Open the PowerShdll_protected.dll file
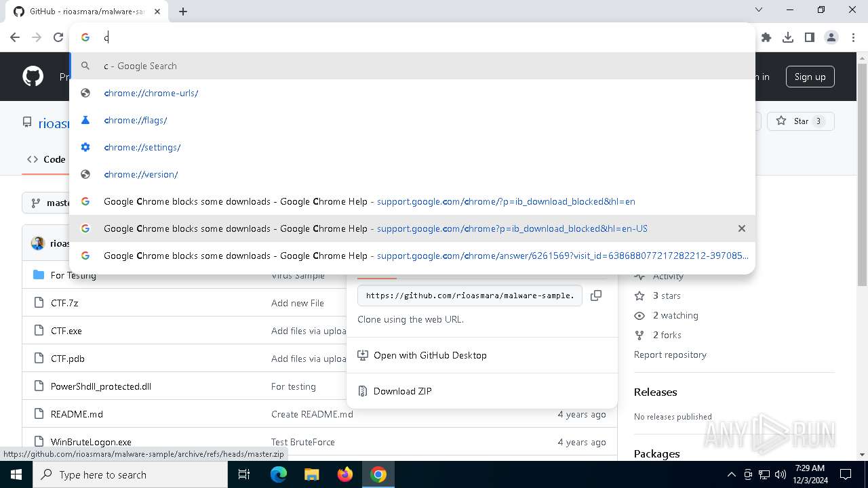Screen dimensions: 868x488 [x=101, y=386]
